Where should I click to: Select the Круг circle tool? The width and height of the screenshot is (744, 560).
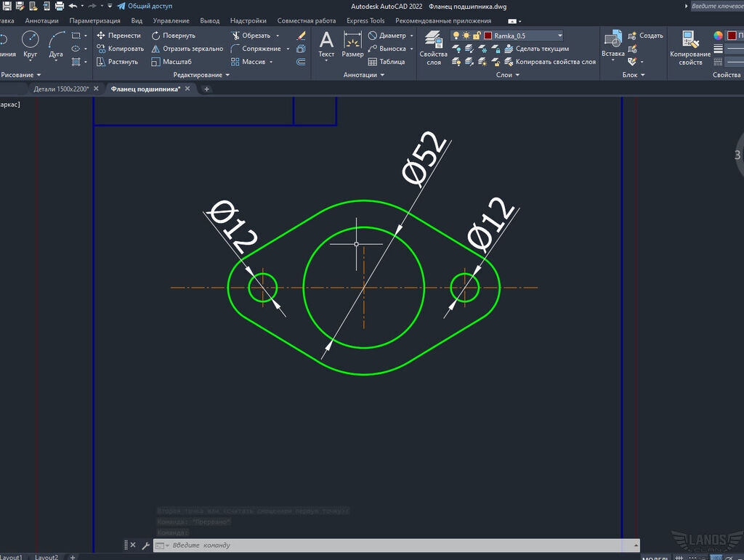point(30,44)
